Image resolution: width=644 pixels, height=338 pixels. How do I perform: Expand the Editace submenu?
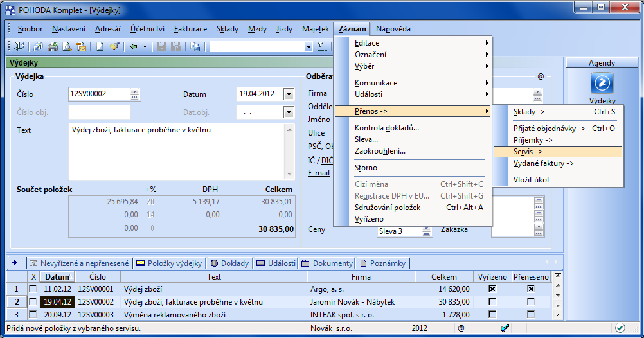[413, 42]
